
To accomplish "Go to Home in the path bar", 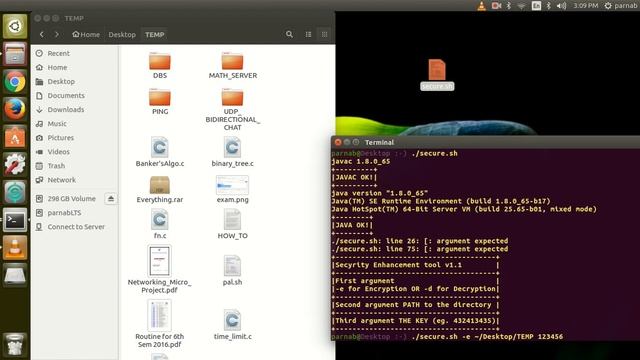I will [x=86, y=35].
